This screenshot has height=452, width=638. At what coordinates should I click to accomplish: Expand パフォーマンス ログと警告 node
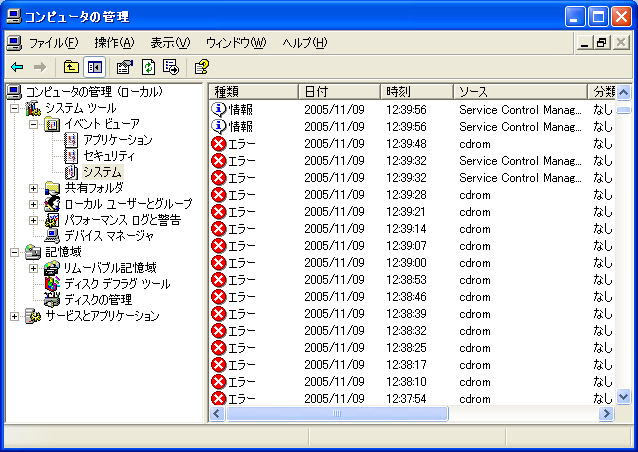33,221
